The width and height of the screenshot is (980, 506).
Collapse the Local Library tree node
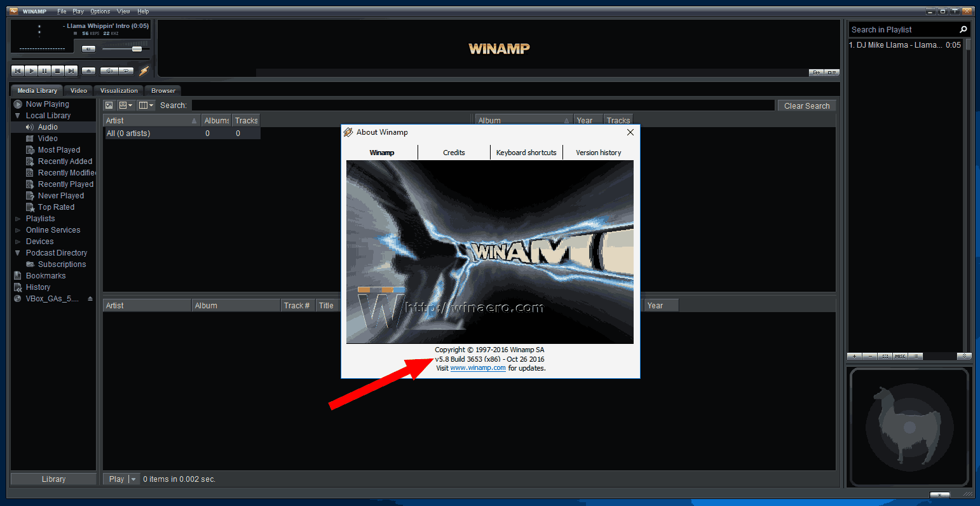[x=18, y=116]
